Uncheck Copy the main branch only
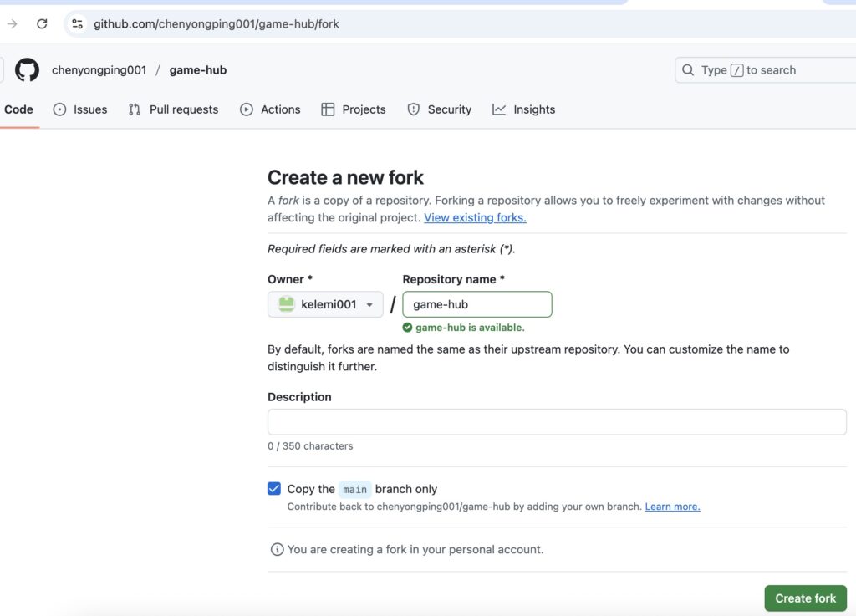 click(274, 489)
